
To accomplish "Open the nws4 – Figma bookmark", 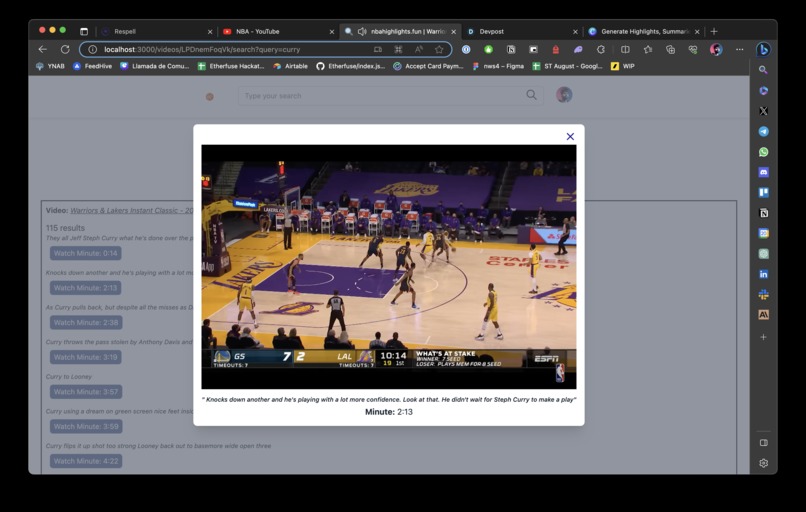I will point(498,66).
